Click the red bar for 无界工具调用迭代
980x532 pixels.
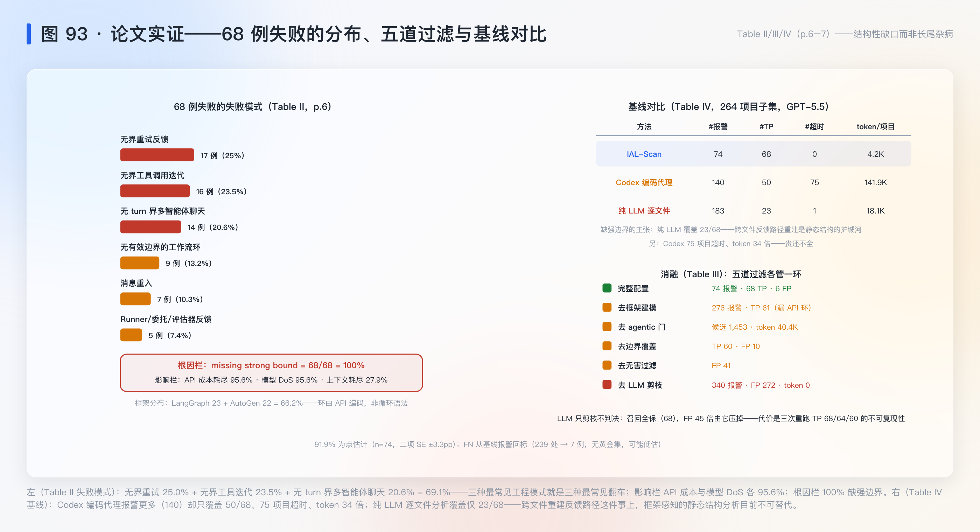155,191
